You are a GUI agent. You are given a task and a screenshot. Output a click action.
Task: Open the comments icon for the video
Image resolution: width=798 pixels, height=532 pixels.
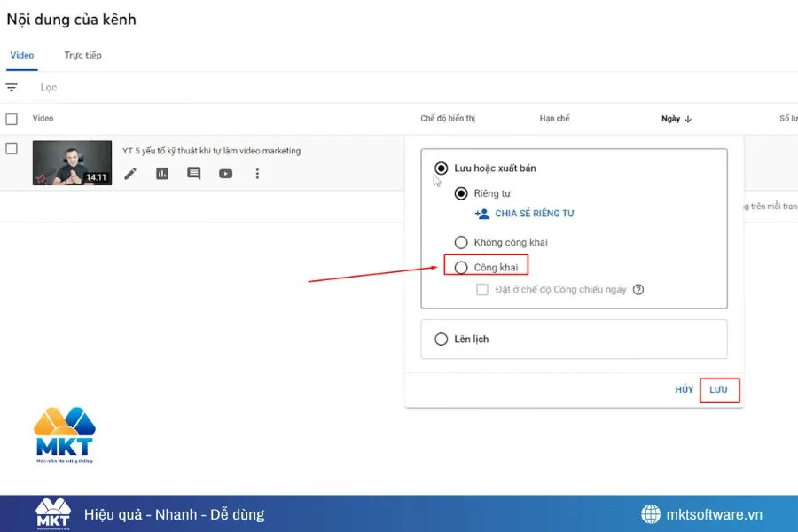(x=193, y=173)
